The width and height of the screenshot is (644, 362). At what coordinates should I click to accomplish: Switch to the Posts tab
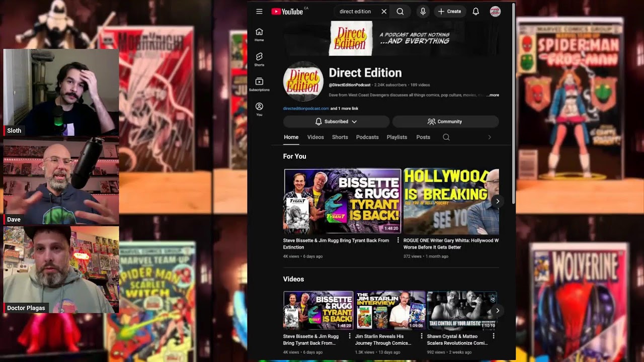pyautogui.click(x=423, y=137)
